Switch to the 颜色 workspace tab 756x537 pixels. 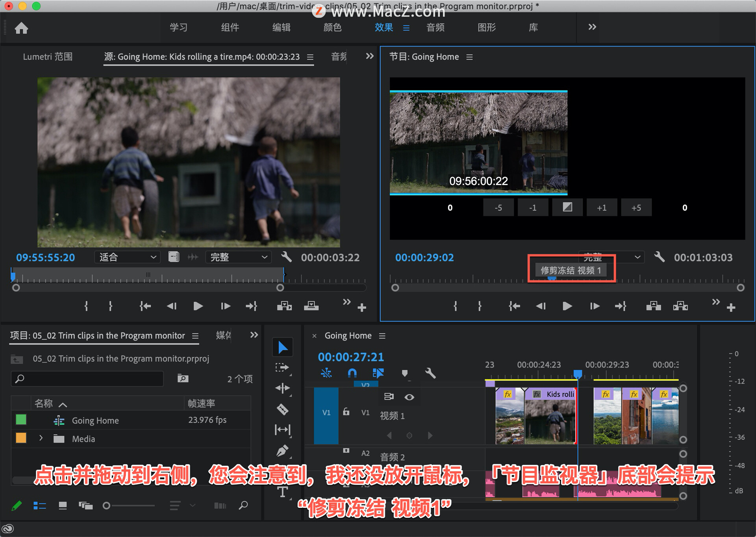(x=332, y=28)
